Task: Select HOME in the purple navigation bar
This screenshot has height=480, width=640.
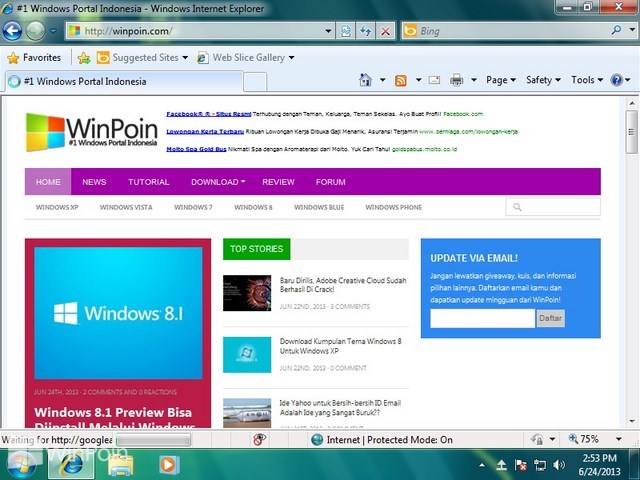Action: [x=48, y=182]
